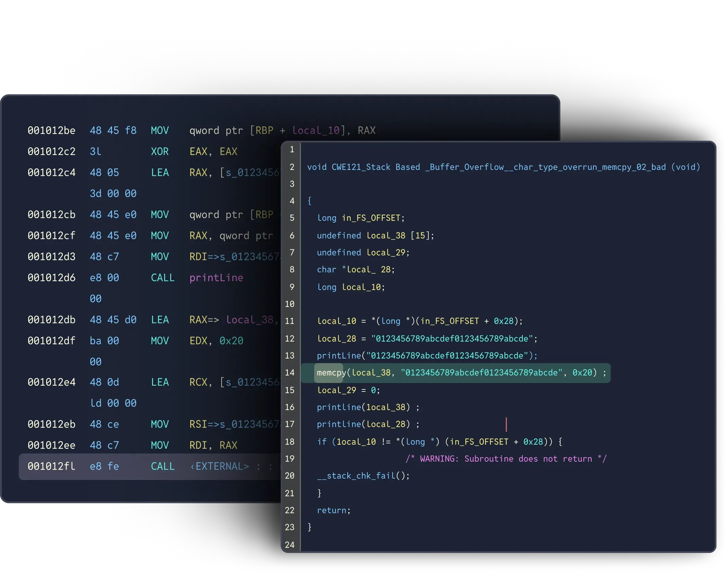Select the printLine call on line 13
728x576 pixels.
(x=427, y=356)
